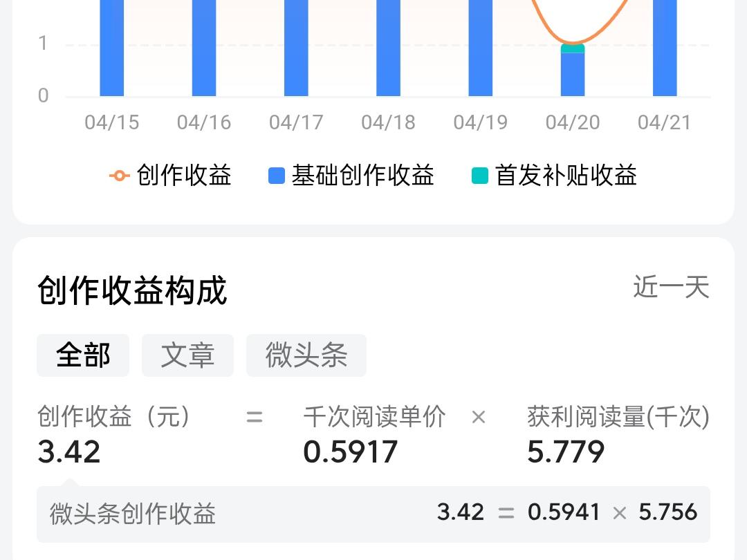Click the blue bar for 04/16
The image size is (747, 560).
(204, 48)
